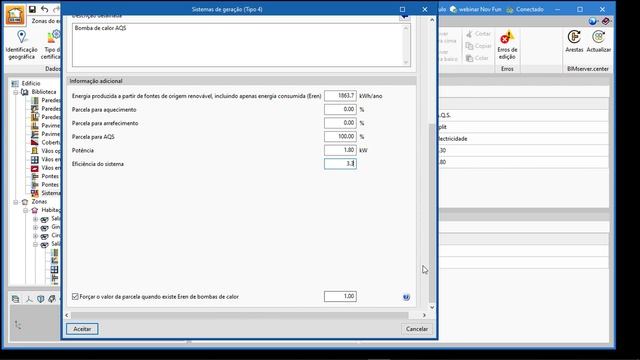Click Parcela para AQS value field
The image size is (640, 360).
coord(340,137)
